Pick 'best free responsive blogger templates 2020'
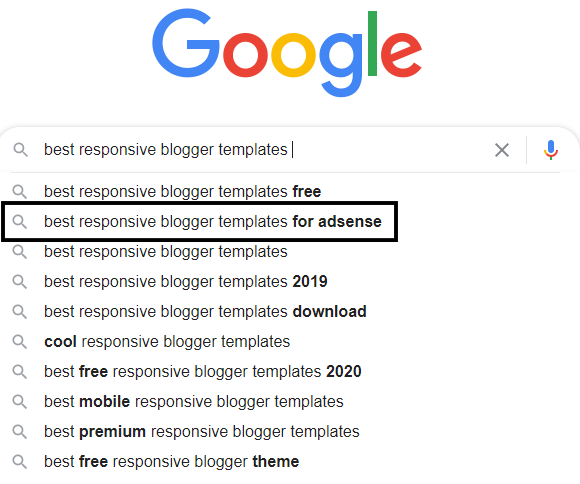This screenshot has height=484, width=580. 203,372
